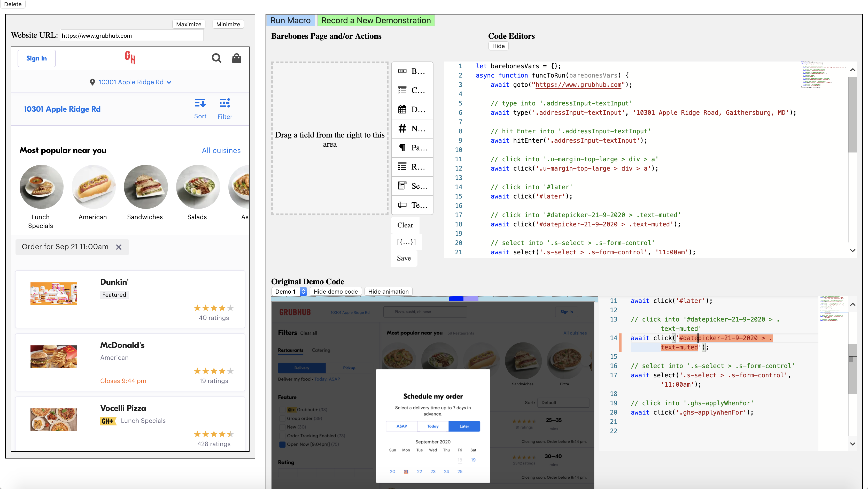This screenshot has width=868, height=489.
Task: Select the Paragraph field (Pa…) pilcrow icon
Action: [402, 148]
